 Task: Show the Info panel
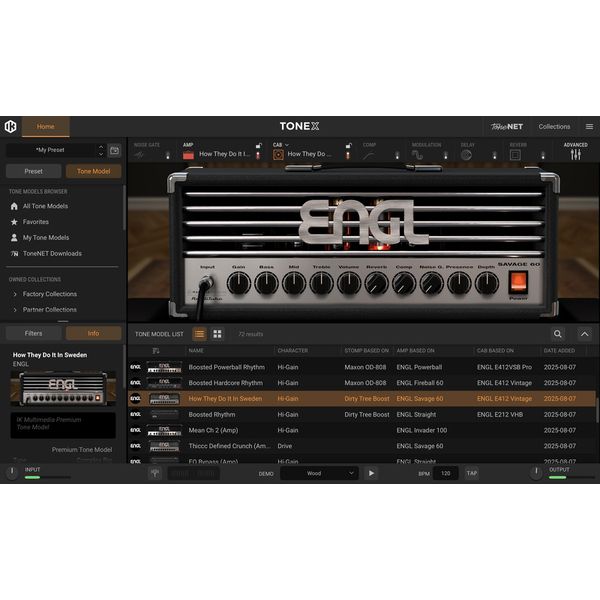pos(93,333)
